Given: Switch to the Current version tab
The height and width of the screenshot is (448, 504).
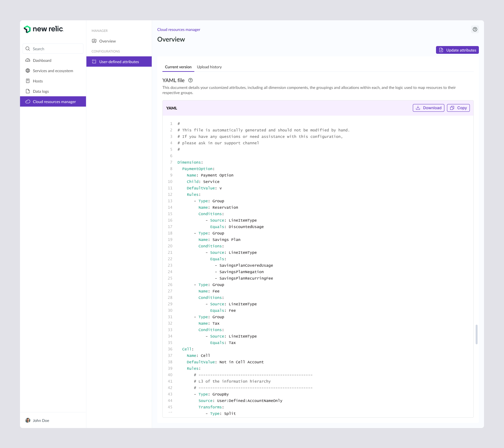Looking at the screenshot, I should (178, 67).
